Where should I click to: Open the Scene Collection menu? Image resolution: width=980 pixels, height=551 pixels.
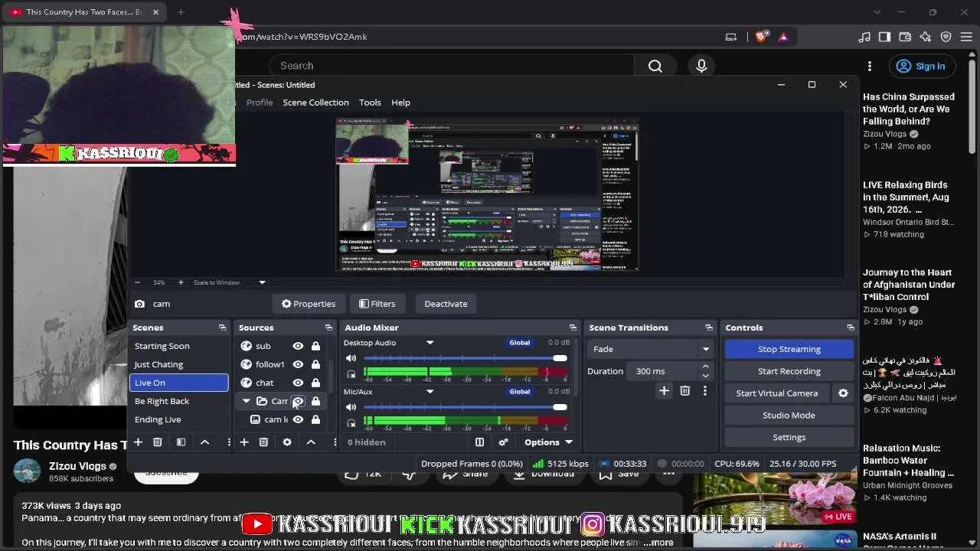click(x=315, y=103)
